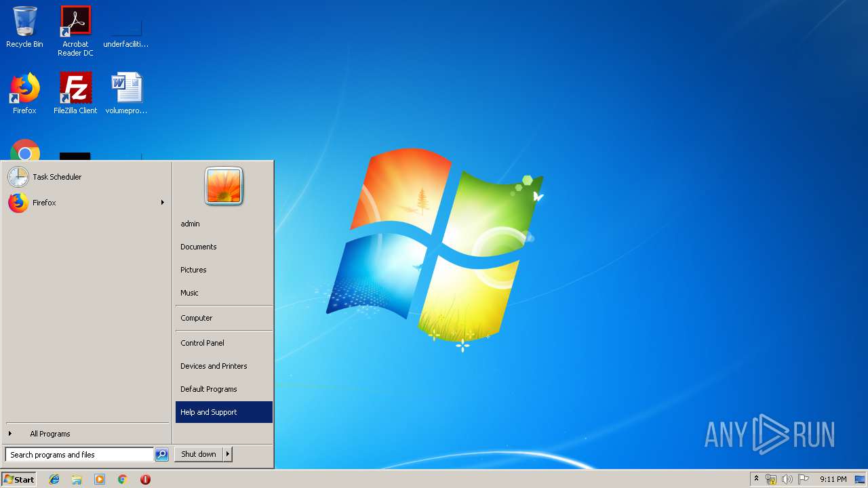Open Firefox desktop shortcut
This screenshot has height=488, width=868.
(24, 94)
